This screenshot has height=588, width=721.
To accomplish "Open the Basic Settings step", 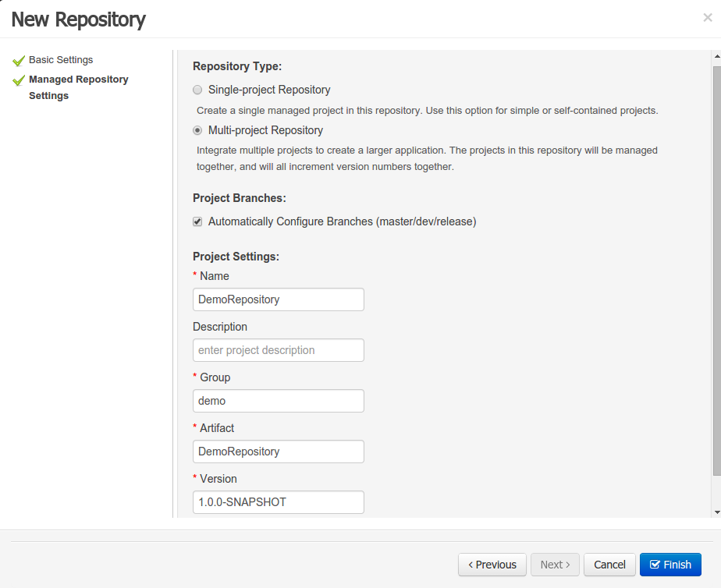I will coord(61,60).
